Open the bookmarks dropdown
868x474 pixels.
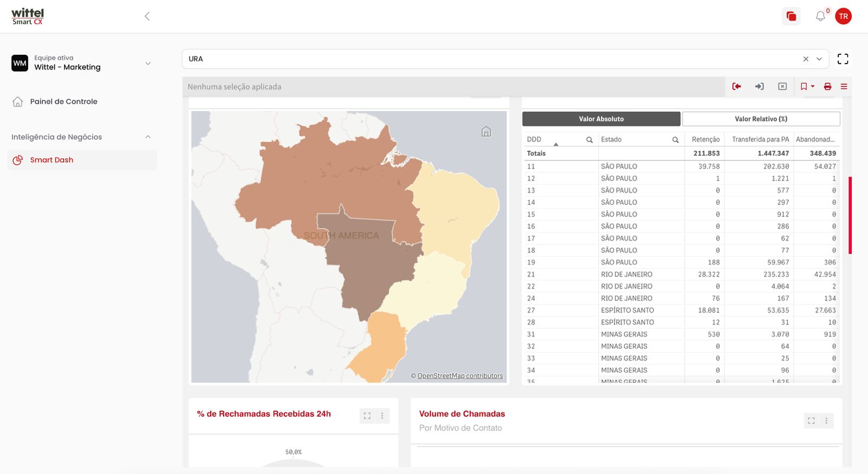pos(807,86)
